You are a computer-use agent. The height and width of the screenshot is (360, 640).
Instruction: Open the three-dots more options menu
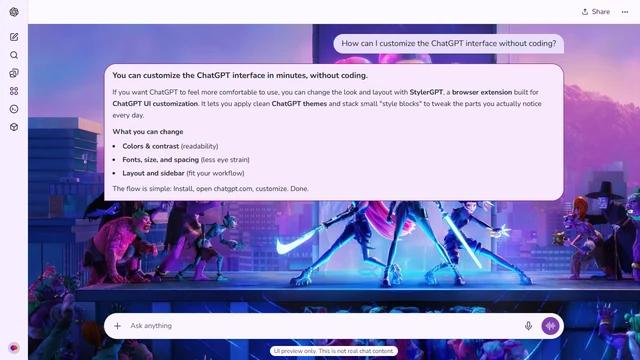tap(625, 12)
